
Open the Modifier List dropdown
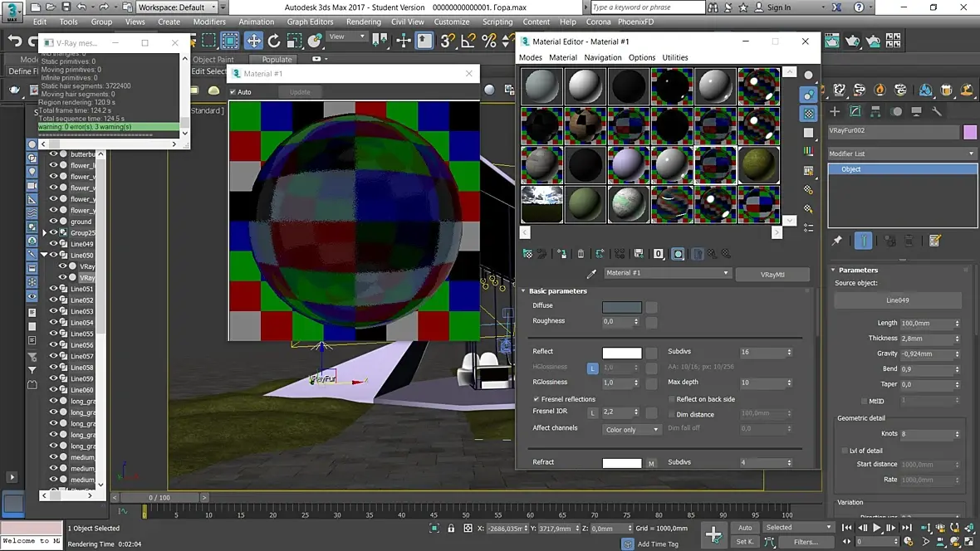tap(902, 154)
